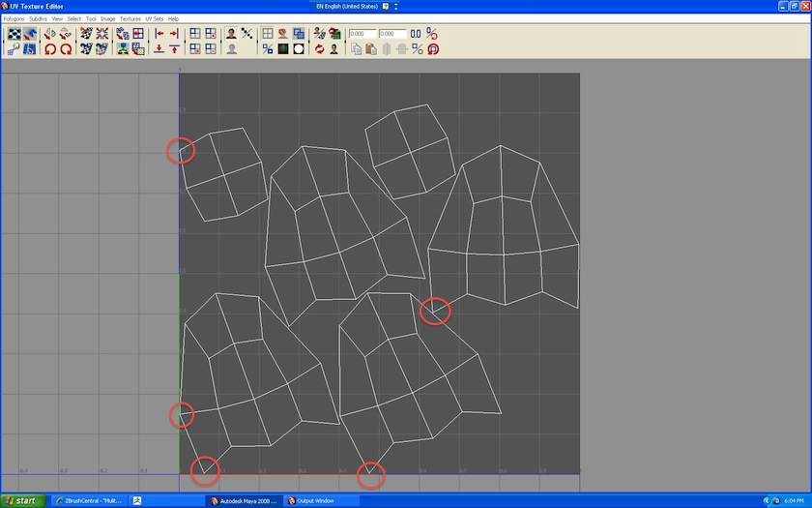Click the rotate UVs counterclockwise icon
The image size is (812, 508).
(50, 48)
